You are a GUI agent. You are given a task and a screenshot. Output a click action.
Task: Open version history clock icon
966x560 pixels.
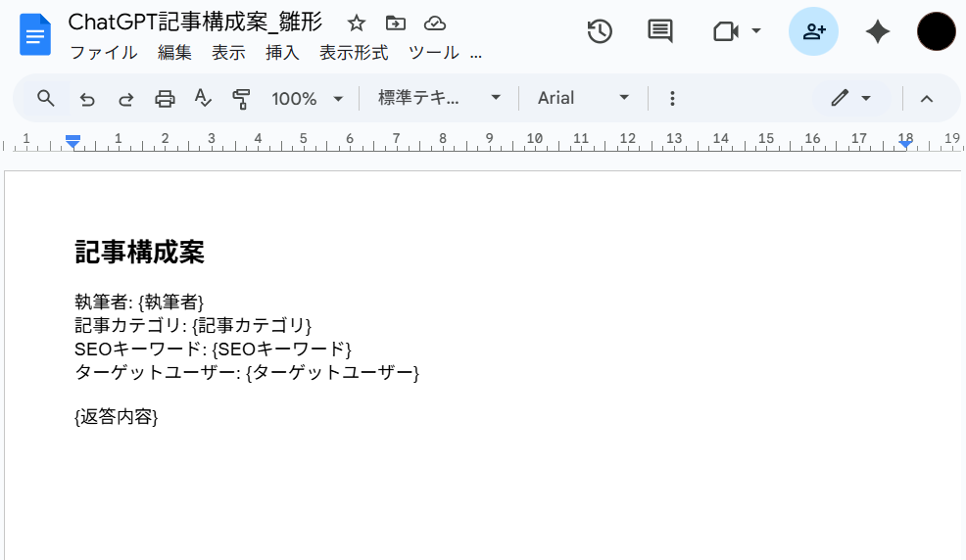pos(600,31)
